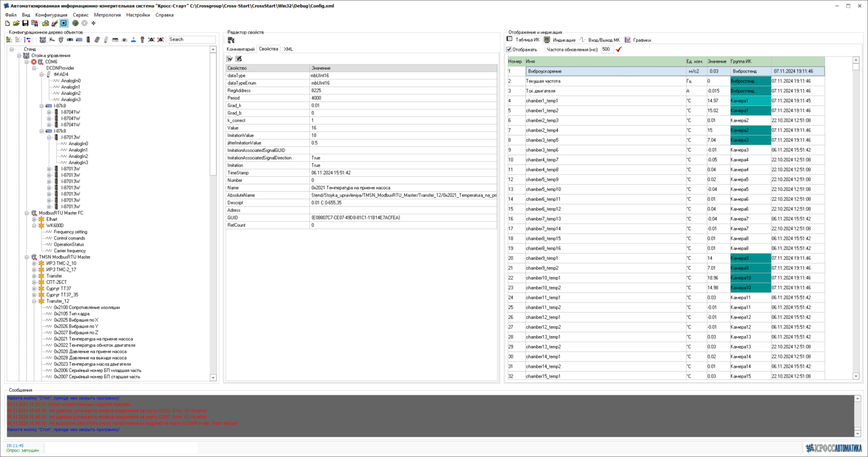Viewport: 868px width, 457px height.
Task: Select '0x2100 Сопротивление изоляции' tree item
Action: (87, 308)
